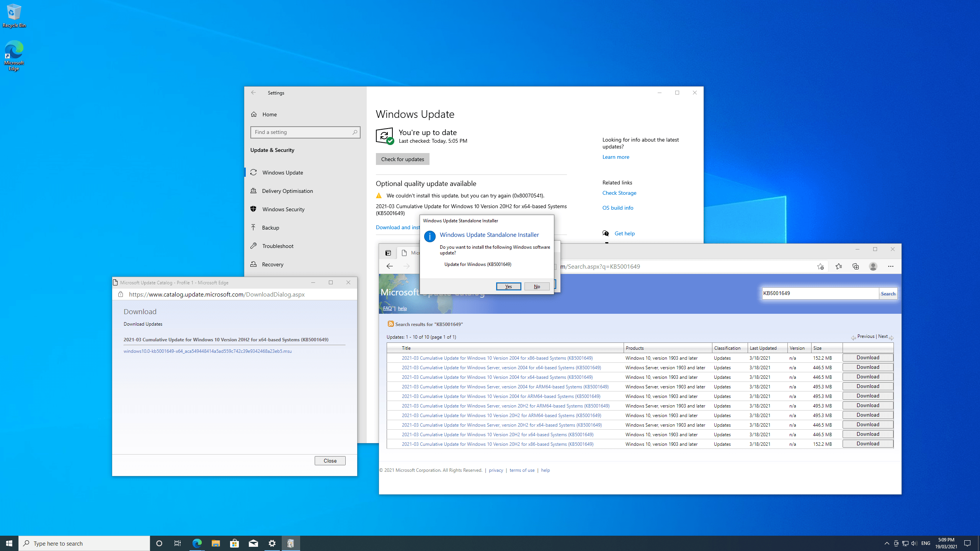Click the terms of use footer link
Image resolution: width=980 pixels, height=551 pixels.
(522, 470)
